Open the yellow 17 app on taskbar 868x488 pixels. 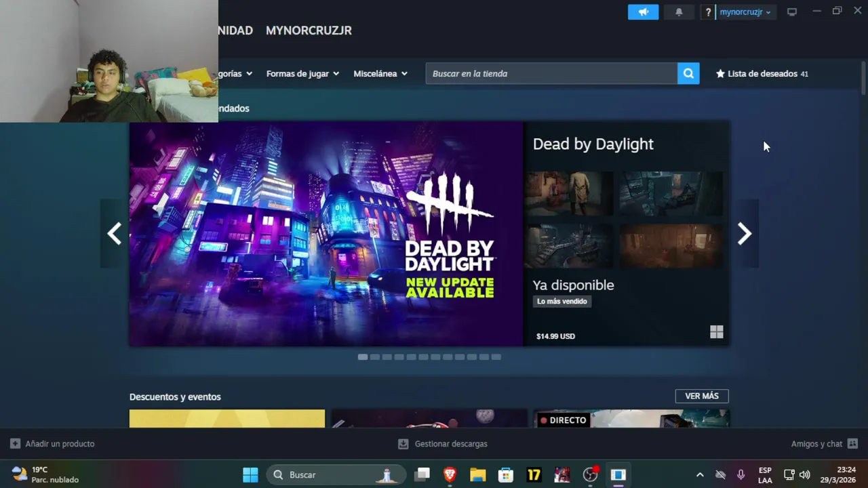[x=534, y=474]
